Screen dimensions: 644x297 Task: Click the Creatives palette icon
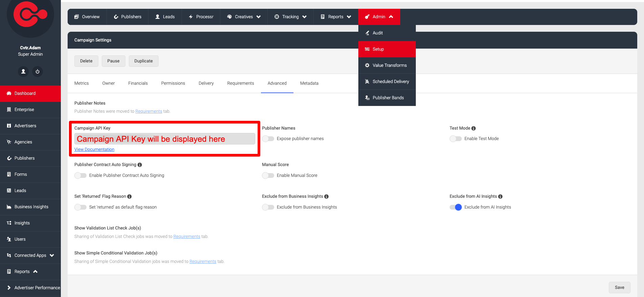click(230, 17)
